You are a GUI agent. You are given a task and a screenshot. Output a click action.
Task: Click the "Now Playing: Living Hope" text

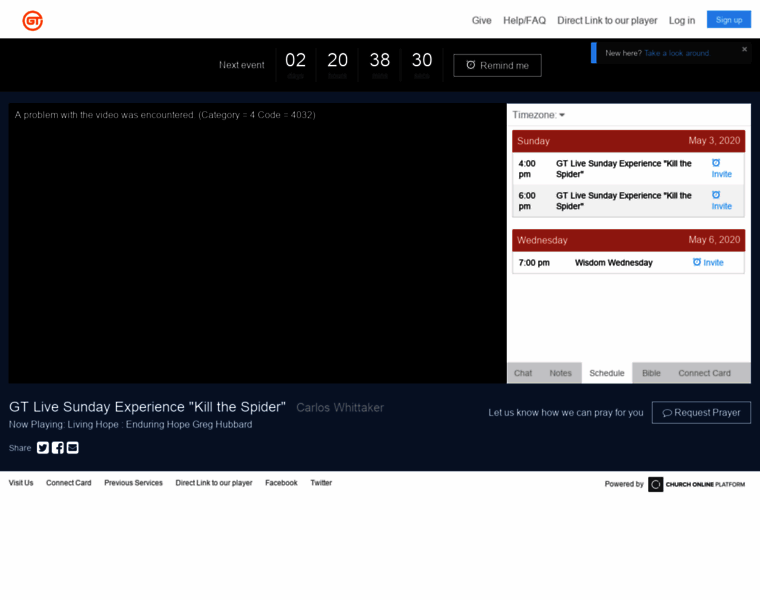click(130, 425)
